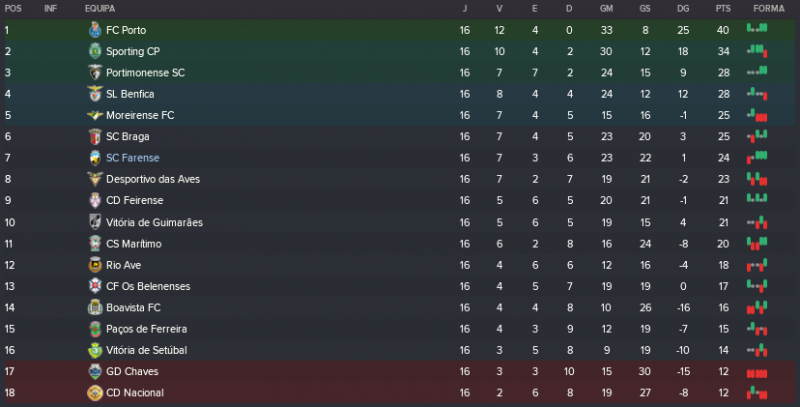
Task: Click FC Porto's form graph
Action: 757,30
